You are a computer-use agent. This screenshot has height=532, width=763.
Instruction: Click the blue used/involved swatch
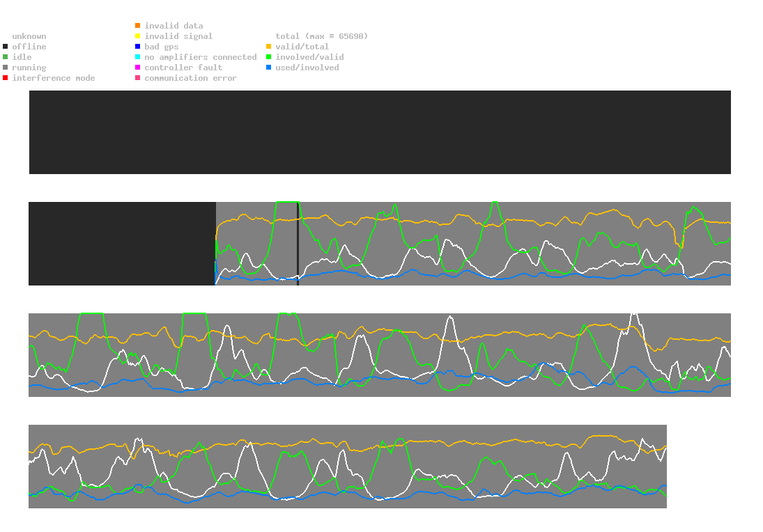click(x=268, y=68)
